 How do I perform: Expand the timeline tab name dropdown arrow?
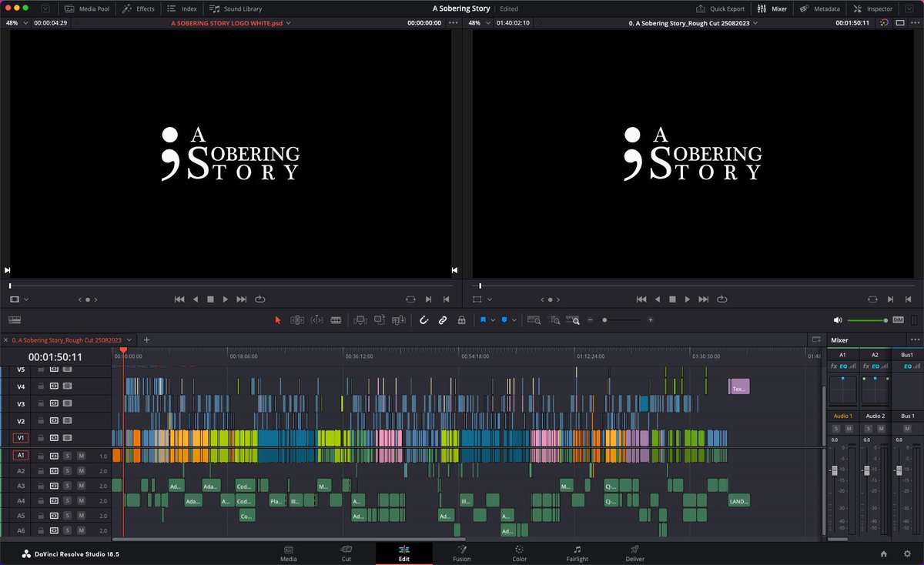tap(129, 339)
